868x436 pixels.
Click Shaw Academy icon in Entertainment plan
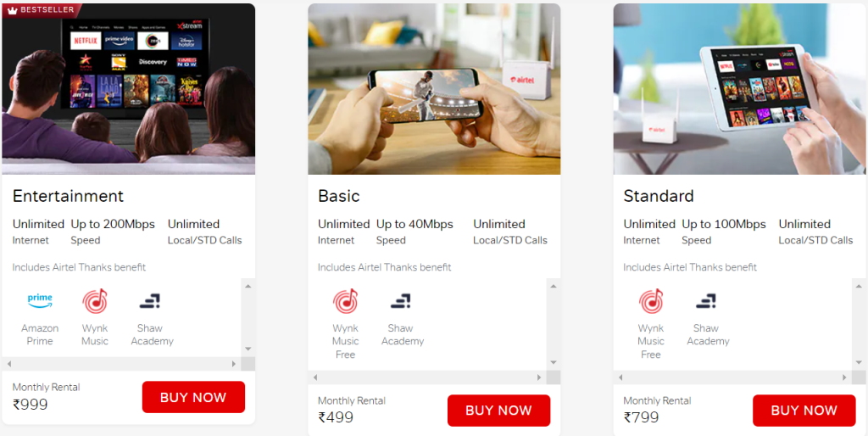[150, 301]
